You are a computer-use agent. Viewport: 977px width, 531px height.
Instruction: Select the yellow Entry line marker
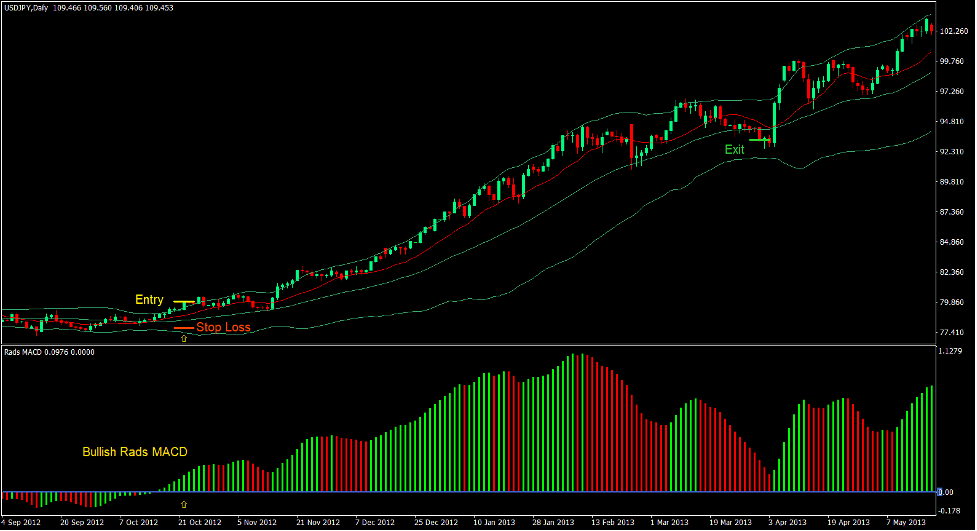[x=184, y=301]
